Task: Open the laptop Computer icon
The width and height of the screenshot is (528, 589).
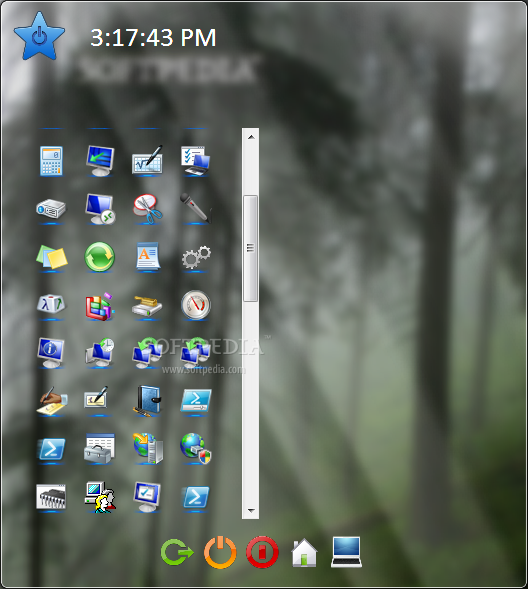Action: (x=346, y=551)
